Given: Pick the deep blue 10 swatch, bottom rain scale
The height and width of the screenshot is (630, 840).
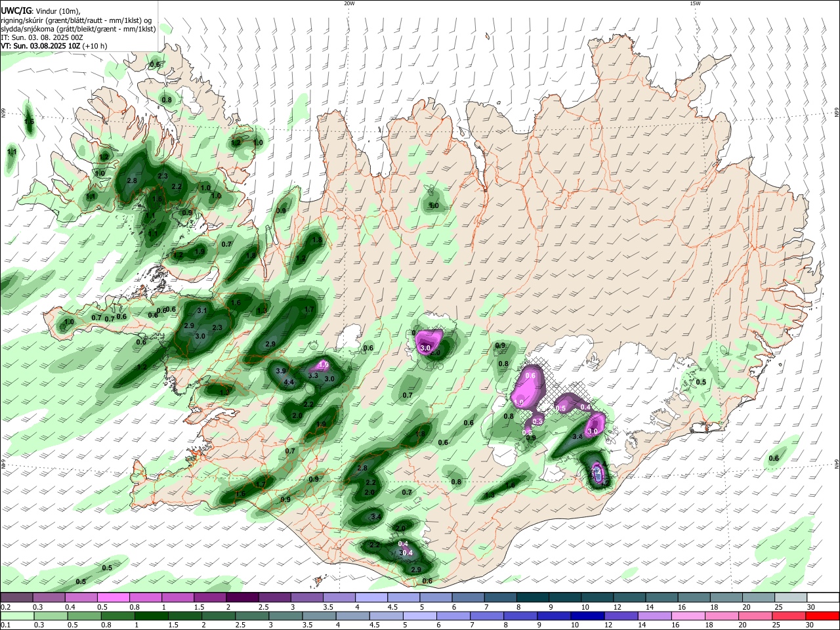Looking at the screenshot, I should tap(586, 616).
